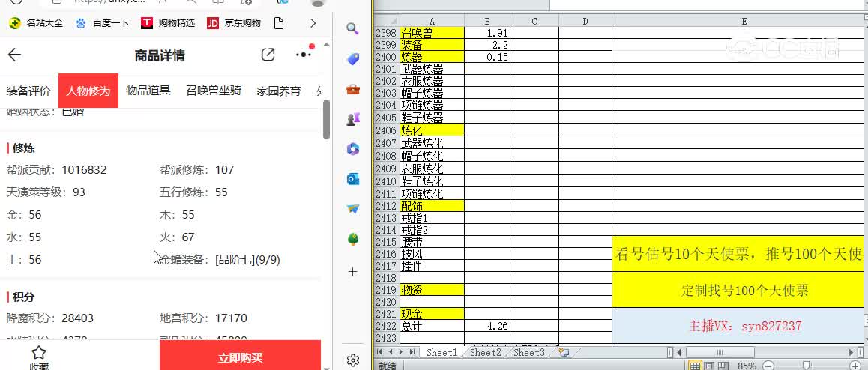Open the blue shopping tag sidebar icon
868x370 pixels.
point(352,59)
